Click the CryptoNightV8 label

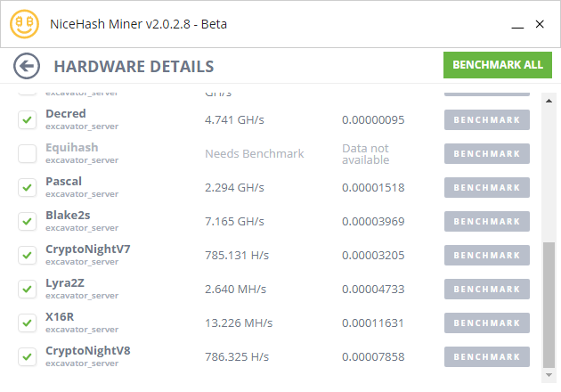(88, 351)
